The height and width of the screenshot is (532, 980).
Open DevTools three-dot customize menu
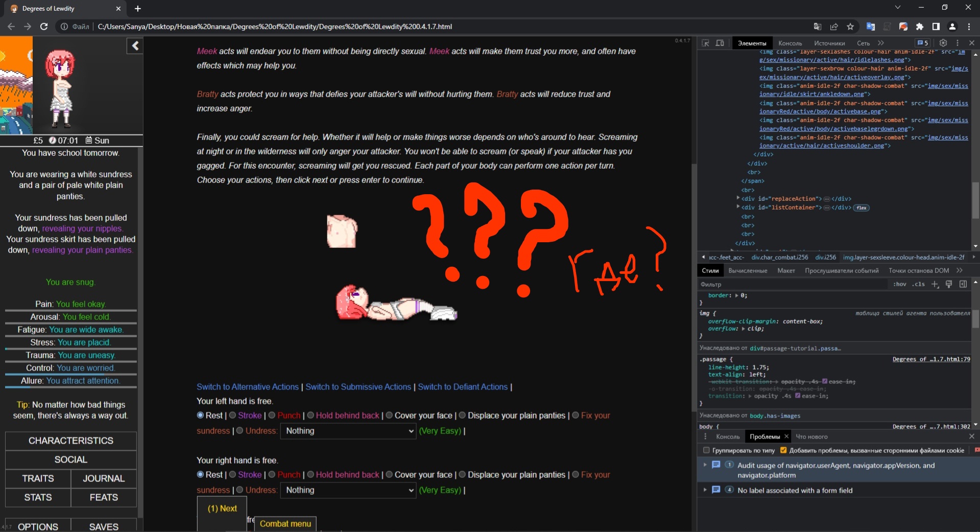point(958,43)
